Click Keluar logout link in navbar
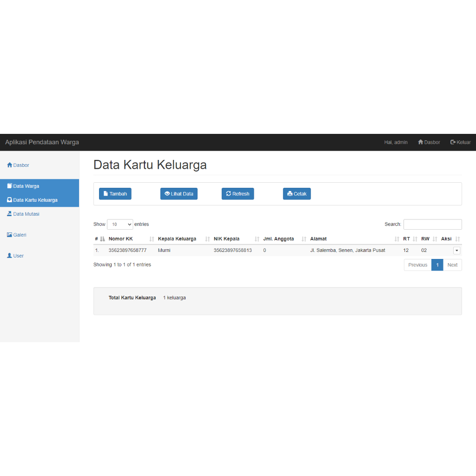The height and width of the screenshot is (476, 476). pyautogui.click(x=460, y=142)
